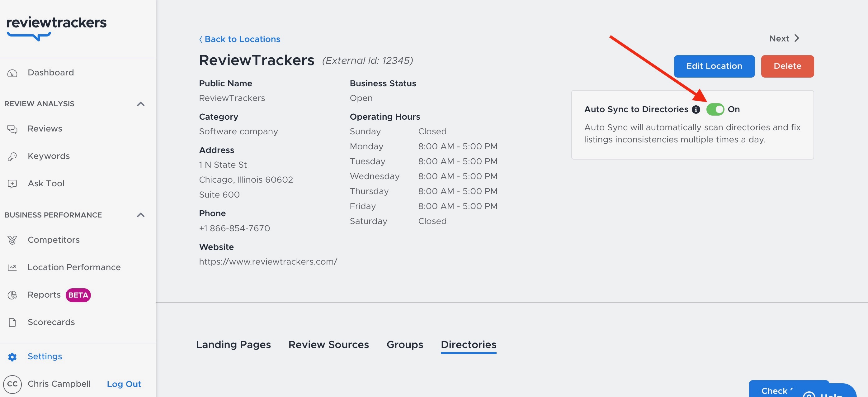The image size is (868, 397).
Task: Open Reviews in the sidebar
Action: pos(45,129)
